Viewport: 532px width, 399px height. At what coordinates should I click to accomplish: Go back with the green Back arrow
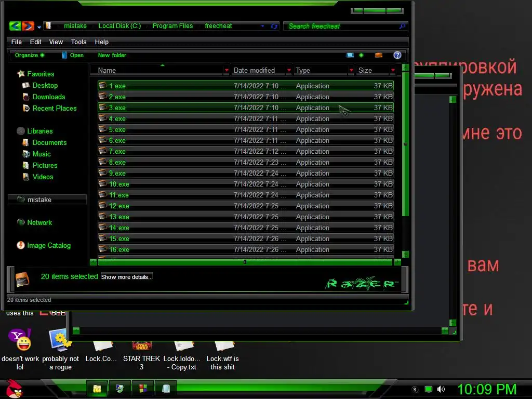[15, 26]
